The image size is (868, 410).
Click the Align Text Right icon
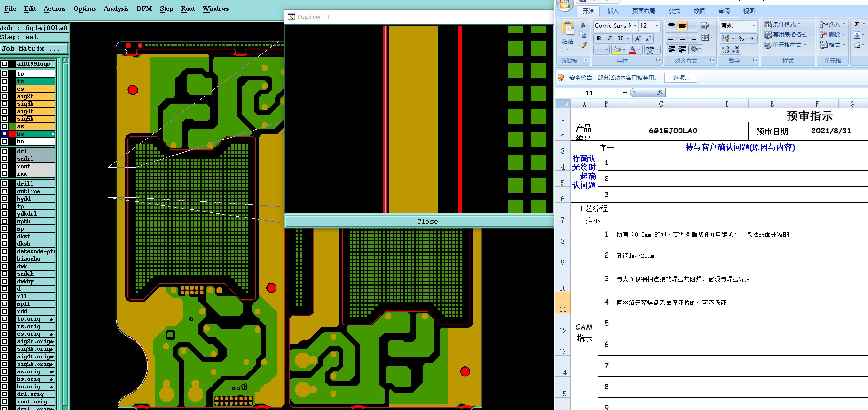(x=693, y=38)
